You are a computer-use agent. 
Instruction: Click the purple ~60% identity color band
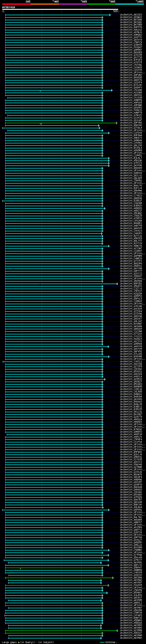73,4
